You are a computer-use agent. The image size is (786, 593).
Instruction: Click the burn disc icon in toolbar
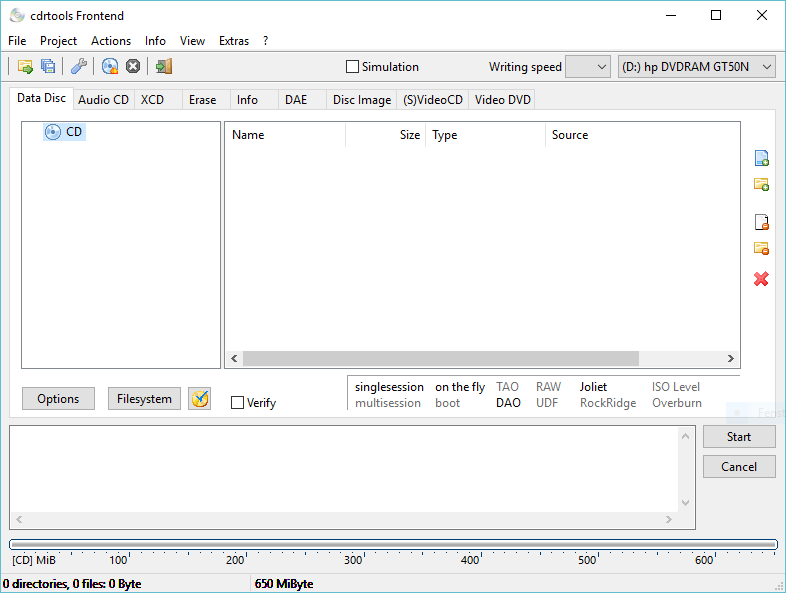point(110,67)
